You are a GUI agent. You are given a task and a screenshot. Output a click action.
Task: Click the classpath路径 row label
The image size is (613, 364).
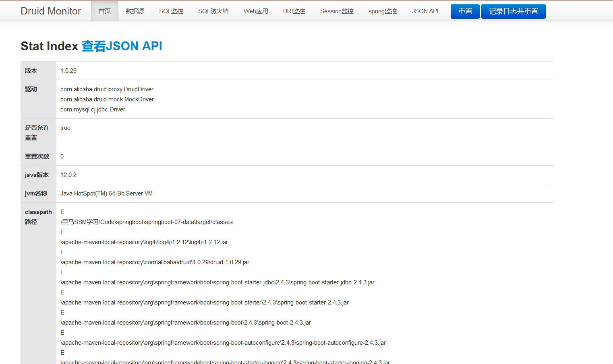(x=38, y=217)
